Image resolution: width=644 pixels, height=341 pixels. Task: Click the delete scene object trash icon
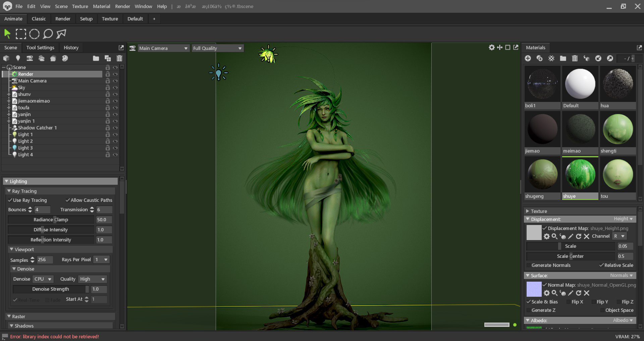tap(119, 58)
